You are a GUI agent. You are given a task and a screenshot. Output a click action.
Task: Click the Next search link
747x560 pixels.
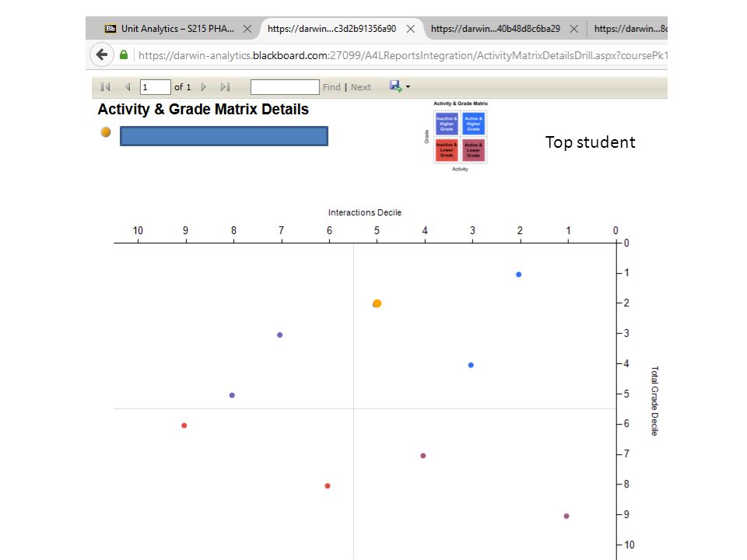coord(360,87)
